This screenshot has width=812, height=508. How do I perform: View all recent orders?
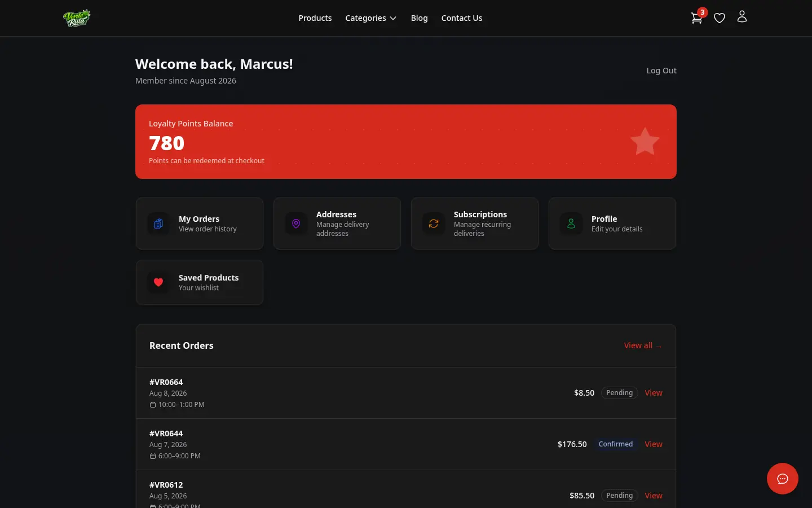643,345
